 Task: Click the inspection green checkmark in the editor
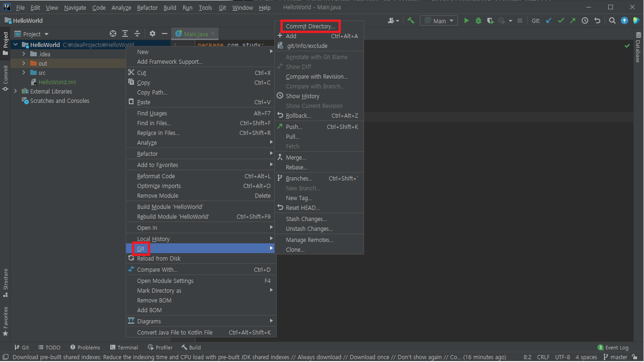pyautogui.click(x=627, y=46)
